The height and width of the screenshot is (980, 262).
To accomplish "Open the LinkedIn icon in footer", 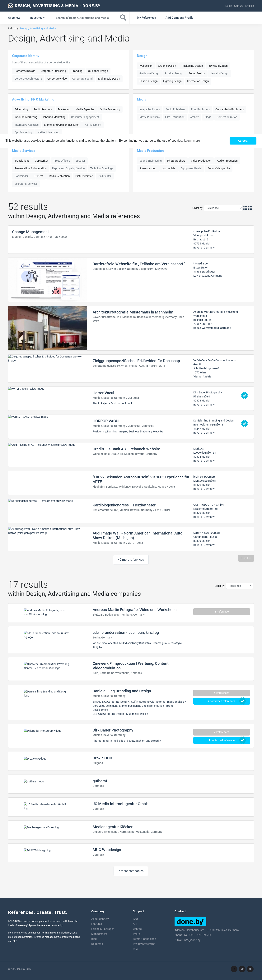I will click(x=250, y=969).
